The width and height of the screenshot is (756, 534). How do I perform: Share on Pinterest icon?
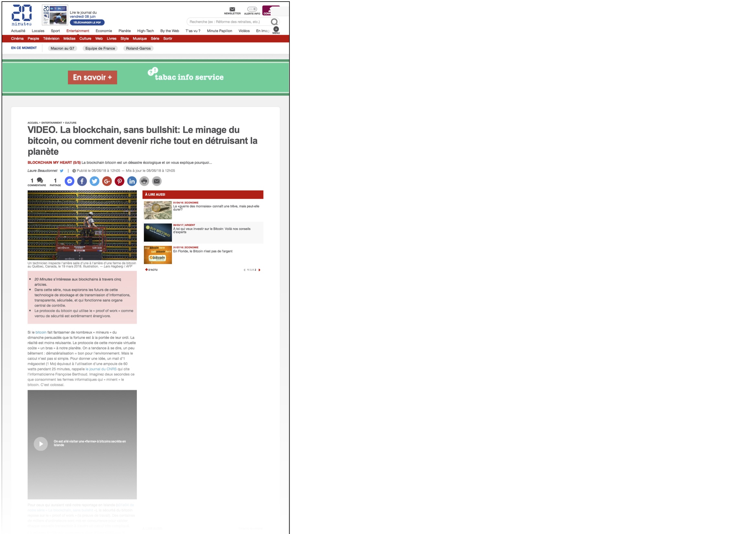pos(120,181)
